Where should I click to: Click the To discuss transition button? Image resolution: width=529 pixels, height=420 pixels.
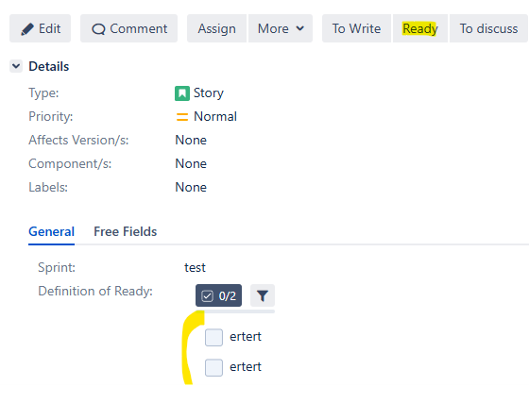488,28
